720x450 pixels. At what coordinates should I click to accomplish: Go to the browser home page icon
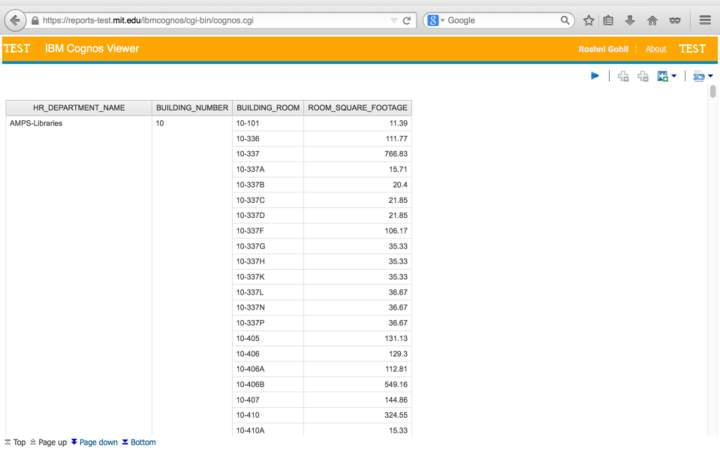(652, 20)
